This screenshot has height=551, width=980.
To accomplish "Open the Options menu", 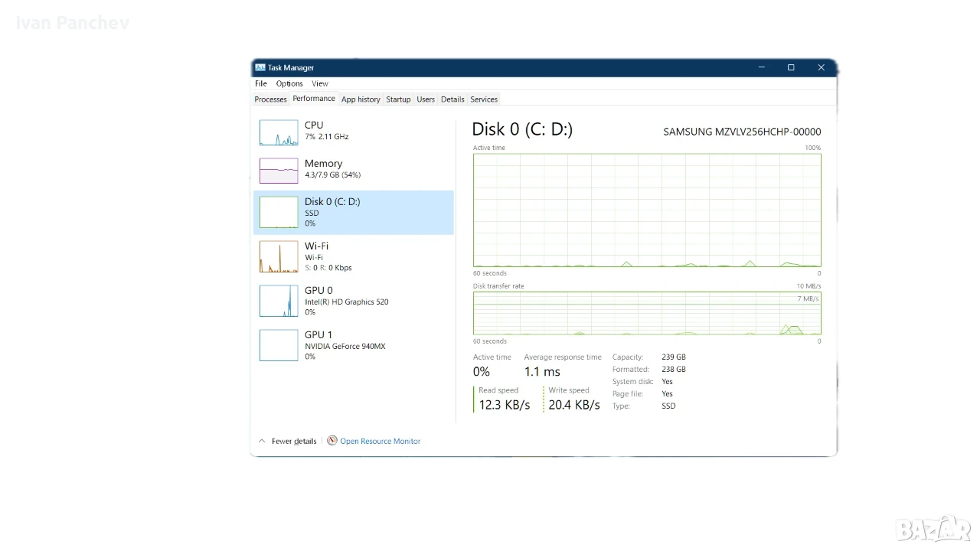I will click(289, 83).
